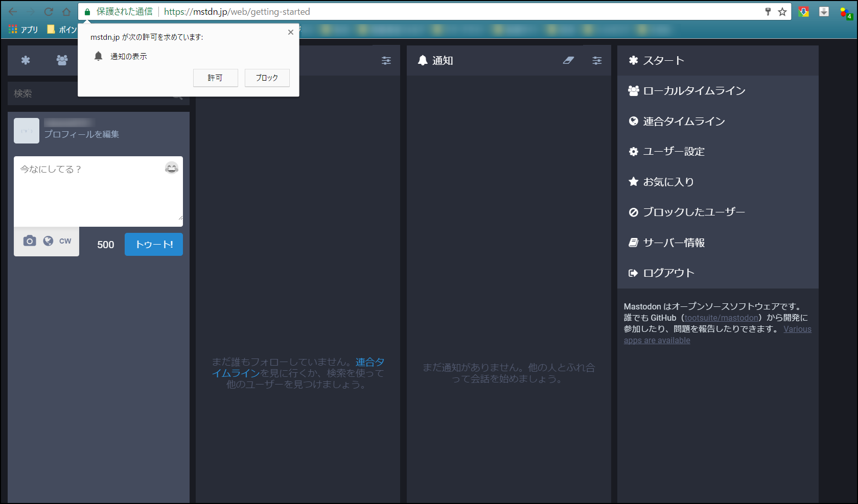The height and width of the screenshot is (504, 858).
Task: Open the post privacy globe icon
Action: (48, 241)
